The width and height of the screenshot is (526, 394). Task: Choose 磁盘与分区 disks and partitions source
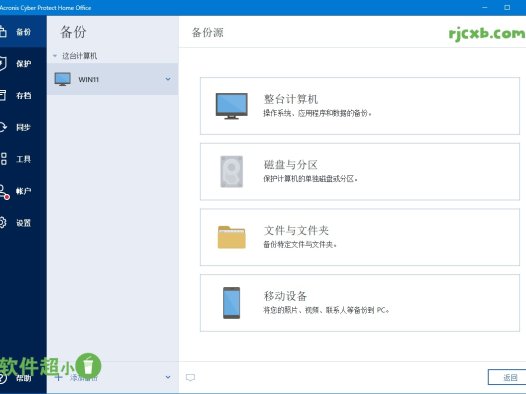tap(360, 171)
